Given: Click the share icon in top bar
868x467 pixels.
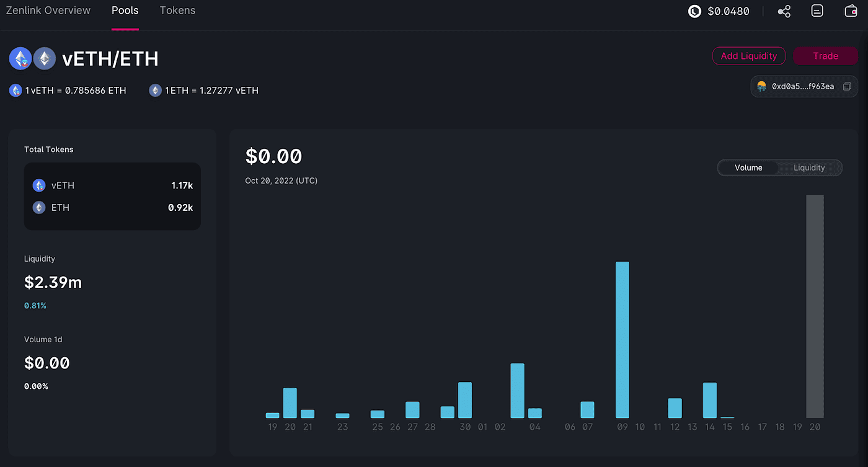Looking at the screenshot, I should coord(784,11).
